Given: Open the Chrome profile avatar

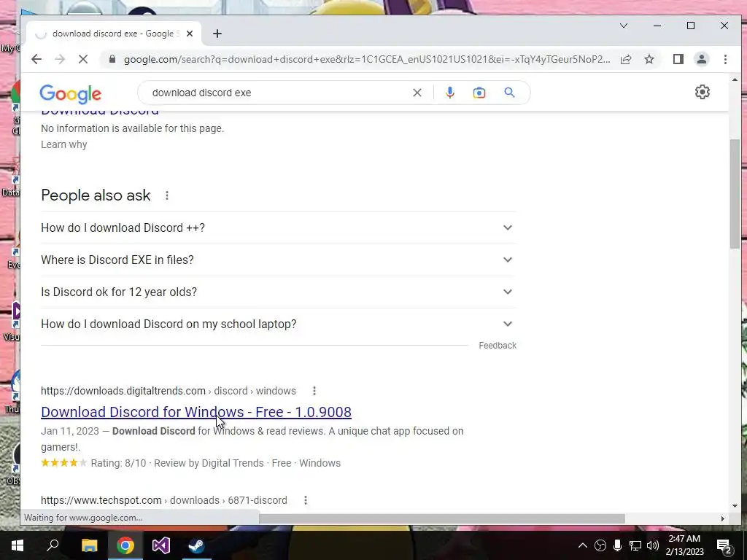Looking at the screenshot, I should [x=702, y=59].
